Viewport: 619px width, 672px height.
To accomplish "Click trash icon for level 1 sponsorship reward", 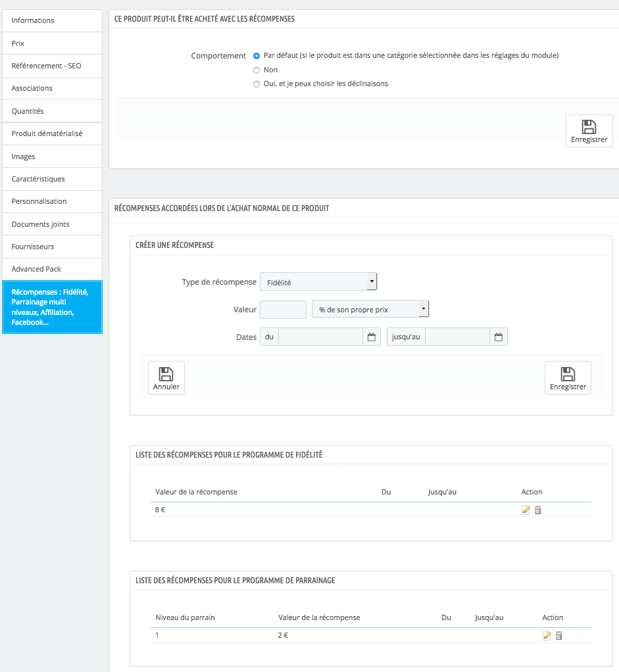I will tap(559, 636).
